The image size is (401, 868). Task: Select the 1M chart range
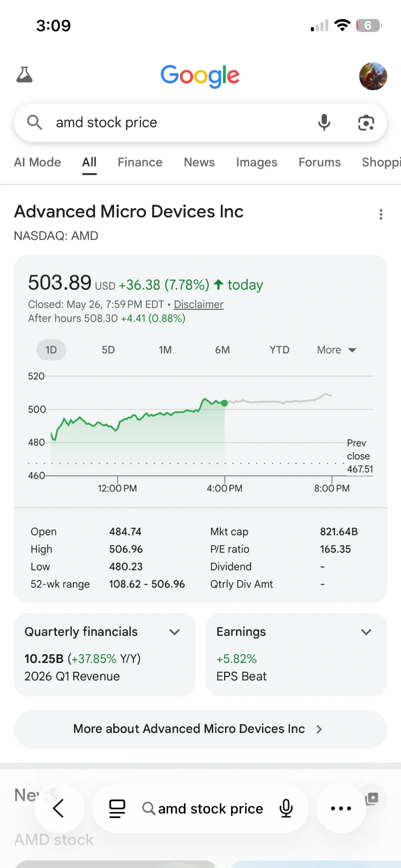[x=166, y=350]
